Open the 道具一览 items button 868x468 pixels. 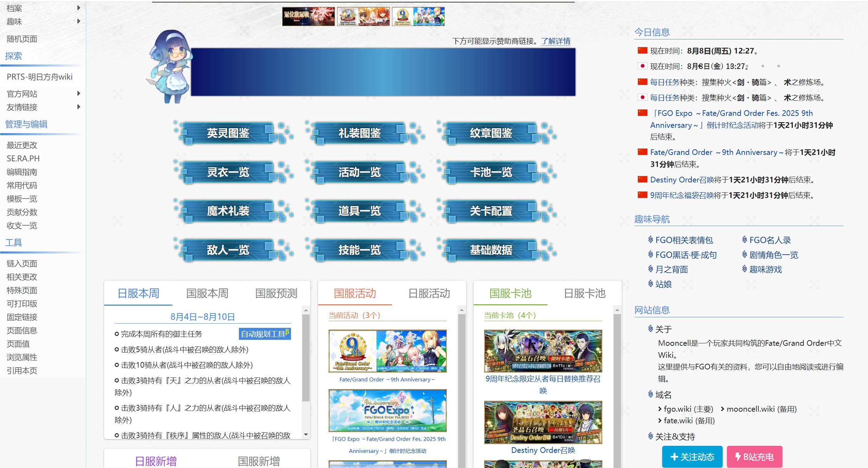[x=365, y=211]
